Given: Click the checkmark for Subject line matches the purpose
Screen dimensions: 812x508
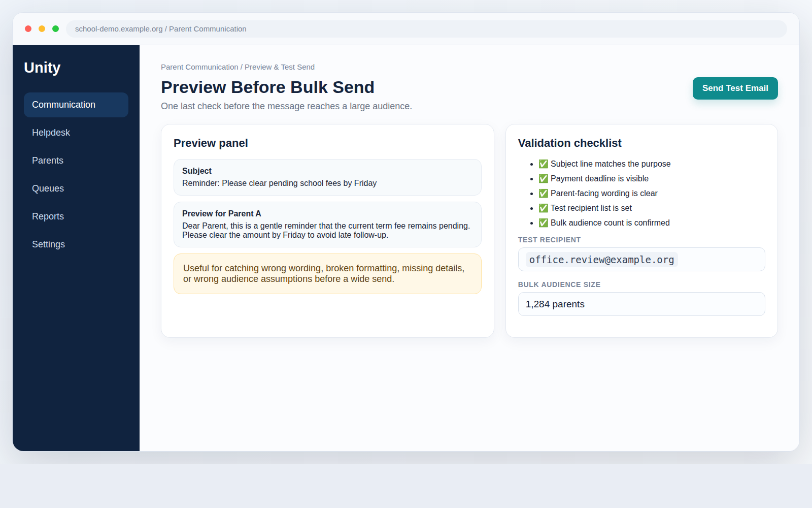Looking at the screenshot, I should pyautogui.click(x=543, y=164).
